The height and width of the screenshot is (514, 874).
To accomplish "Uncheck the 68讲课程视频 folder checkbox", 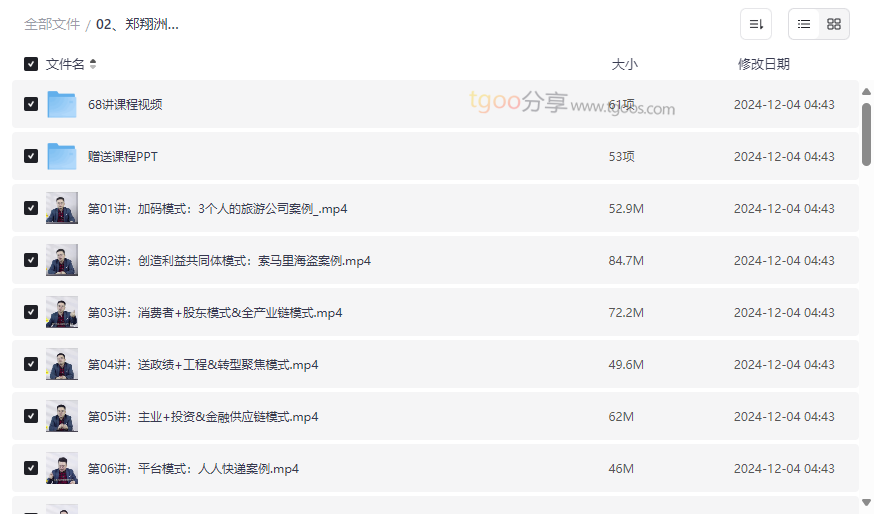I will click(31, 104).
